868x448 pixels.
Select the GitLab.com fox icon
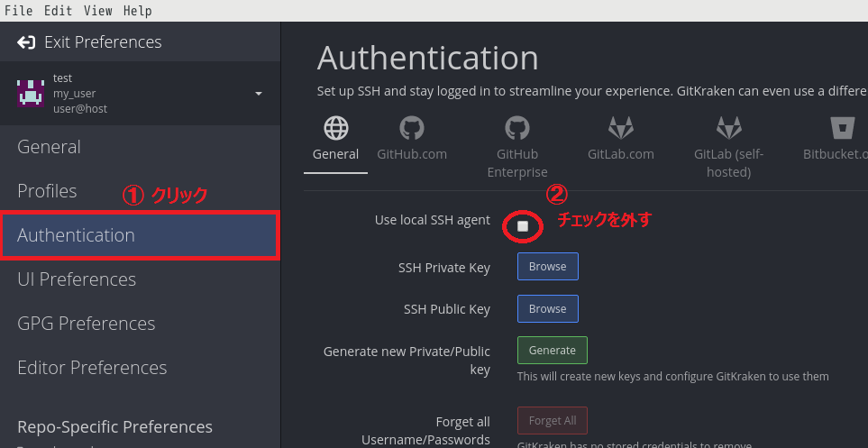(x=621, y=128)
